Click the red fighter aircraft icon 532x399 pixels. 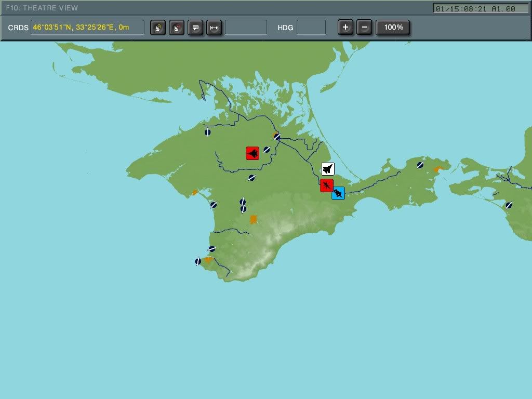[x=252, y=153]
